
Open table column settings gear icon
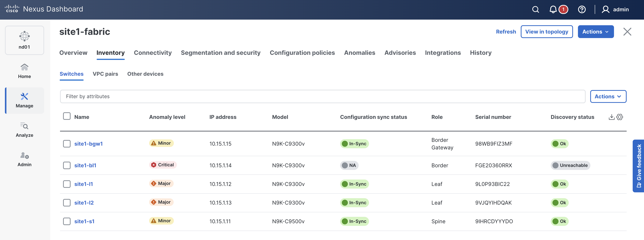tap(620, 117)
